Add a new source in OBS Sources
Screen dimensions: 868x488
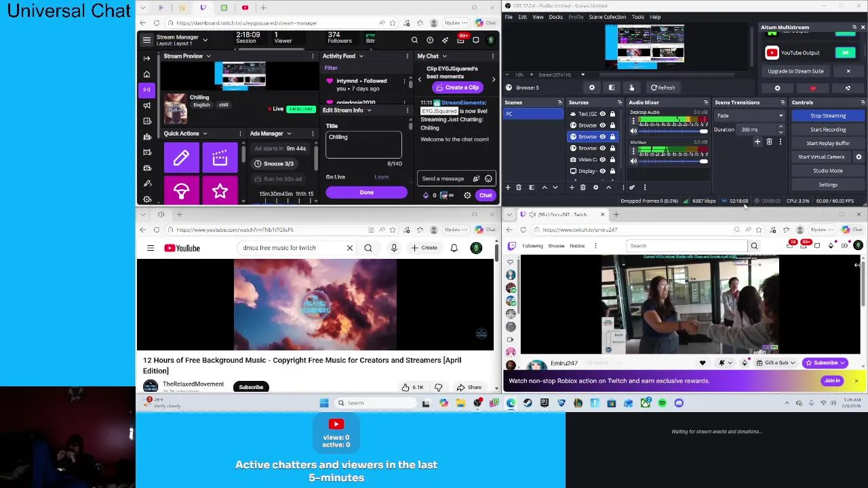click(x=572, y=187)
